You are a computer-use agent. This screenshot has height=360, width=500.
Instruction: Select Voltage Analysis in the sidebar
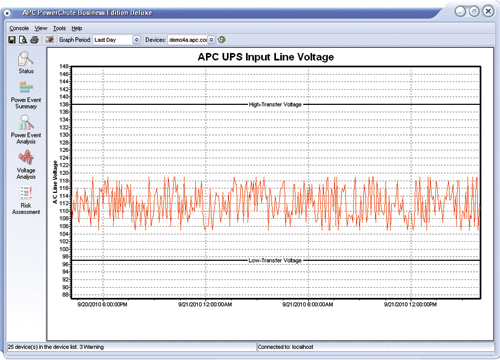(26, 165)
